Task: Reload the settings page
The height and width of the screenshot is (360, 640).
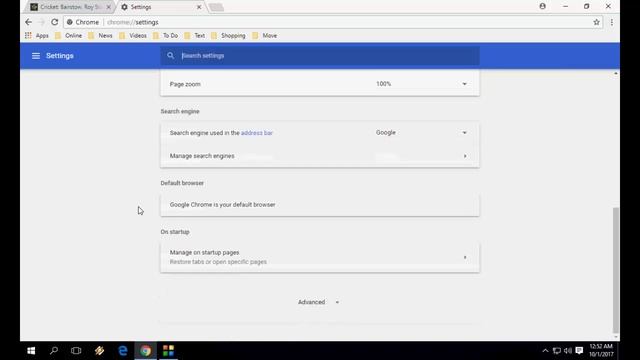Action: coord(55,22)
